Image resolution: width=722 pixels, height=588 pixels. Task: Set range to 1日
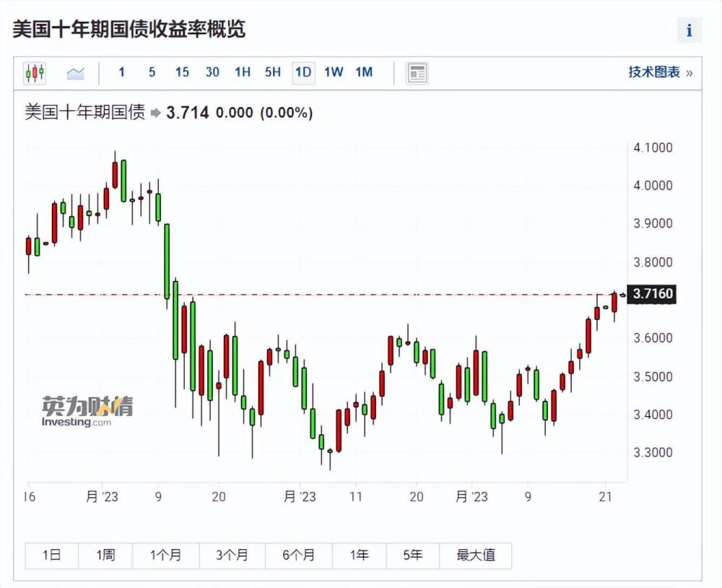click(x=51, y=555)
